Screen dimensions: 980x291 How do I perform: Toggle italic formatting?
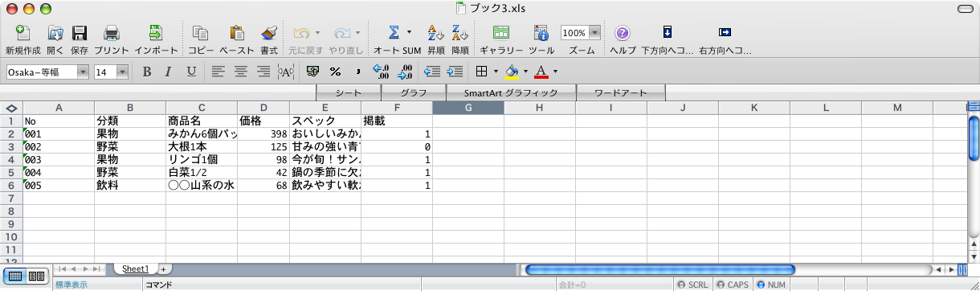[168, 72]
